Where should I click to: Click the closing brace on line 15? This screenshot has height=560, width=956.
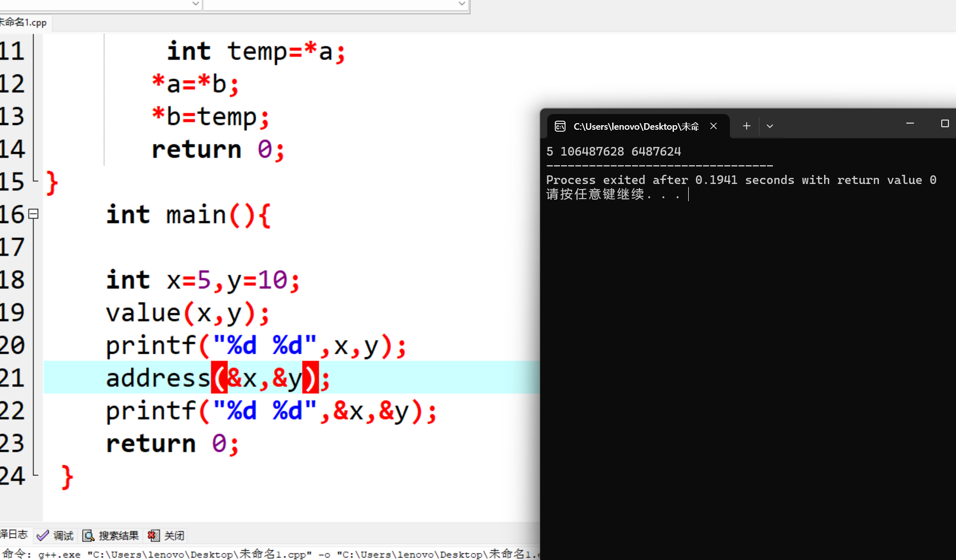[52, 182]
